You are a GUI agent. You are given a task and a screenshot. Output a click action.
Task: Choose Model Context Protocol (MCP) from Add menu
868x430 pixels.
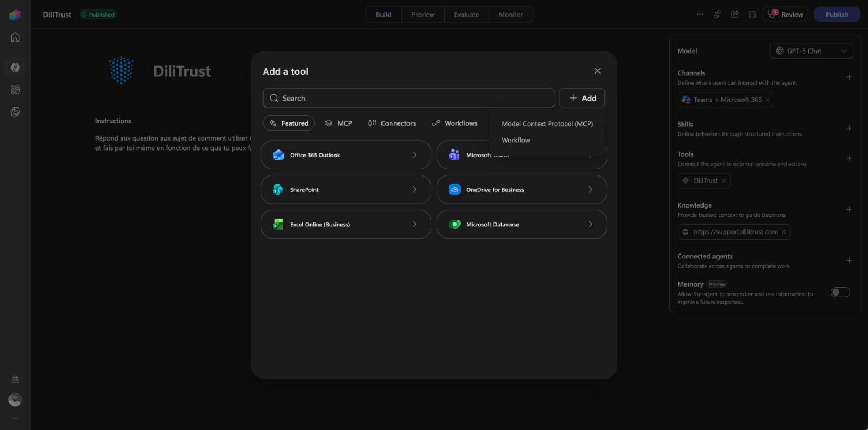547,123
